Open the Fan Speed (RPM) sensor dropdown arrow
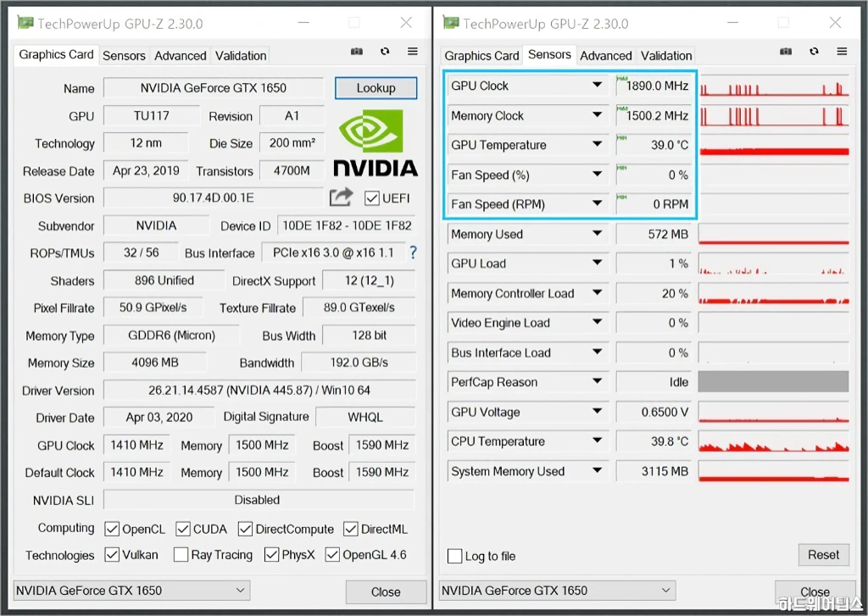The height and width of the screenshot is (616, 868). 597,203
